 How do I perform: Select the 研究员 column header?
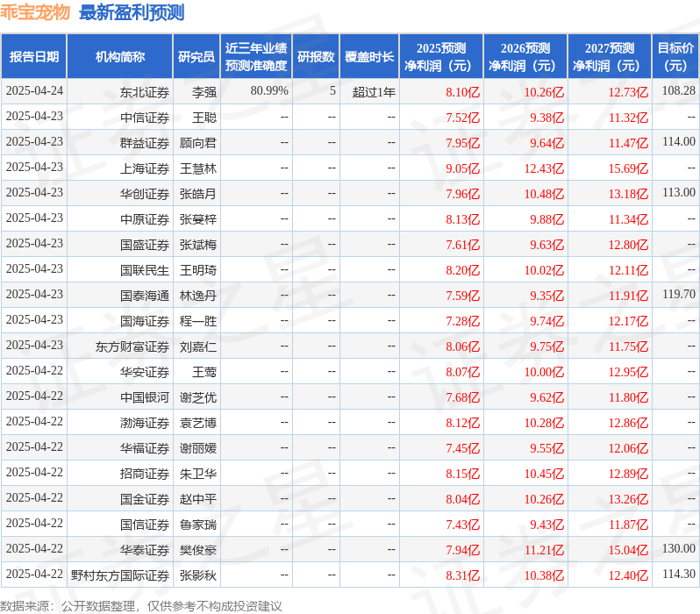[196, 57]
